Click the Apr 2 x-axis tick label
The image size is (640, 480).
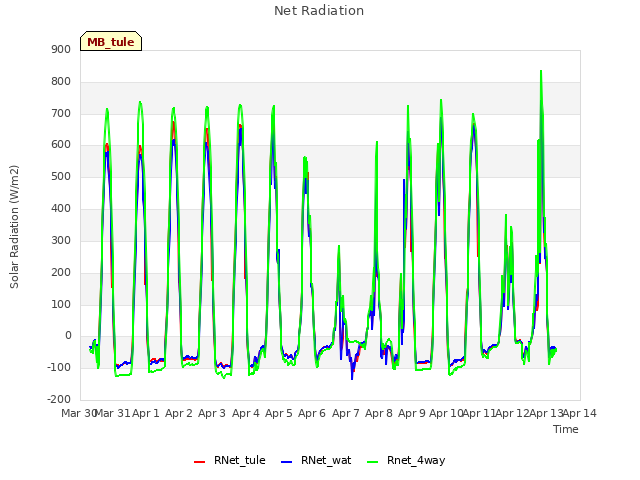(179, 413)
